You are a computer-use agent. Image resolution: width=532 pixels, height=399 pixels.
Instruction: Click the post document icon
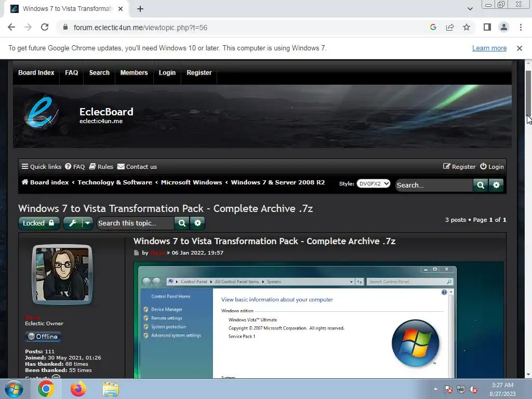pyautogui.click(x=137, y=253)
